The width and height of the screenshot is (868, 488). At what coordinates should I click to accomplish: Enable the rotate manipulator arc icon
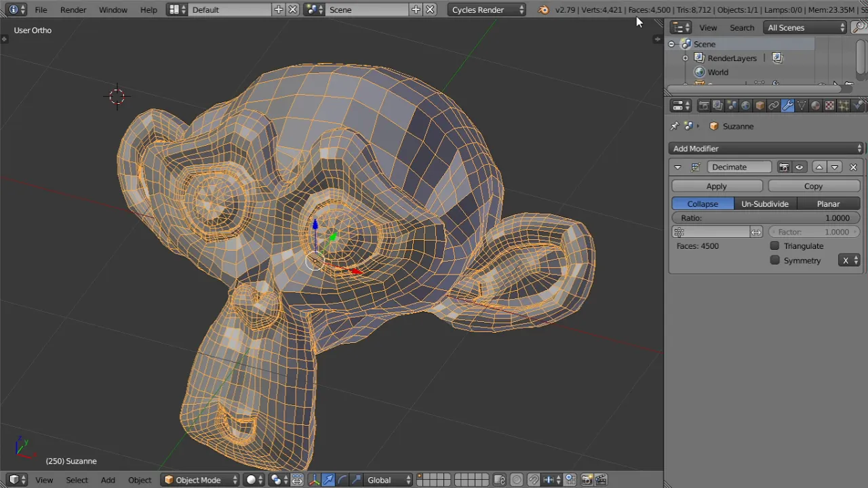342,480
